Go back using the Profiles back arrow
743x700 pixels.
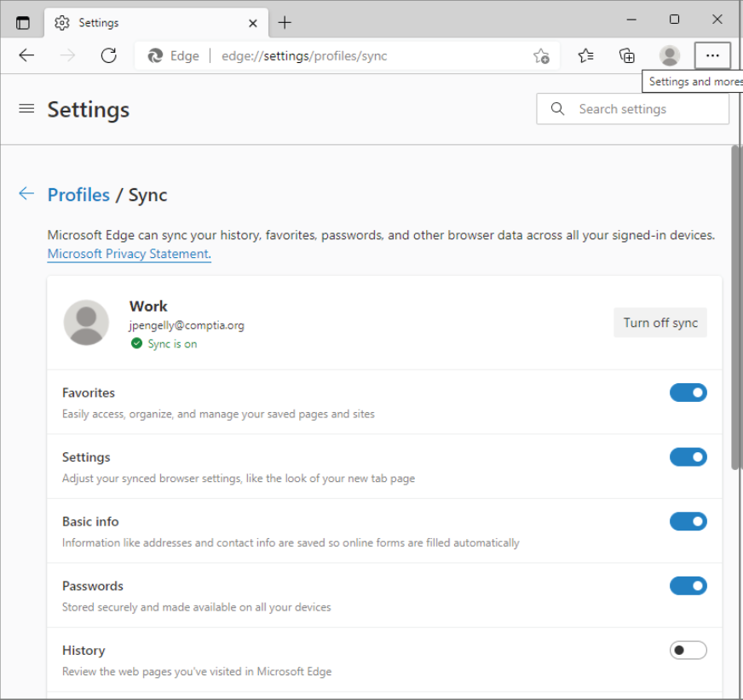click(26, 193)
